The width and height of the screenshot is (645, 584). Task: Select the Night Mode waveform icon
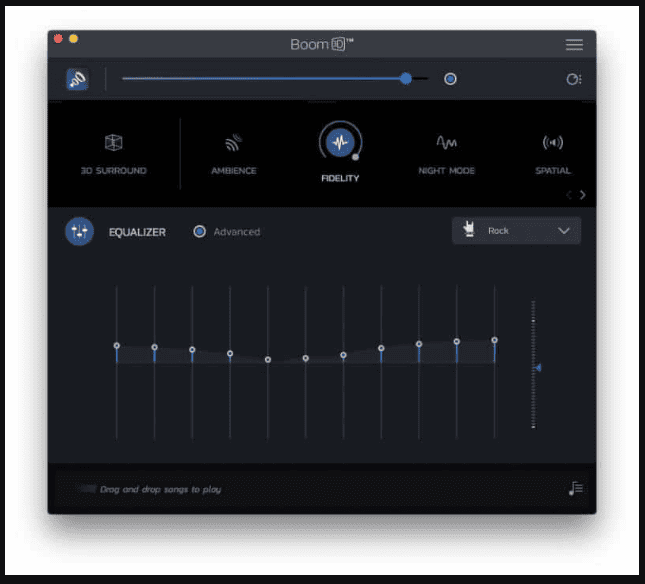(446, 142)
